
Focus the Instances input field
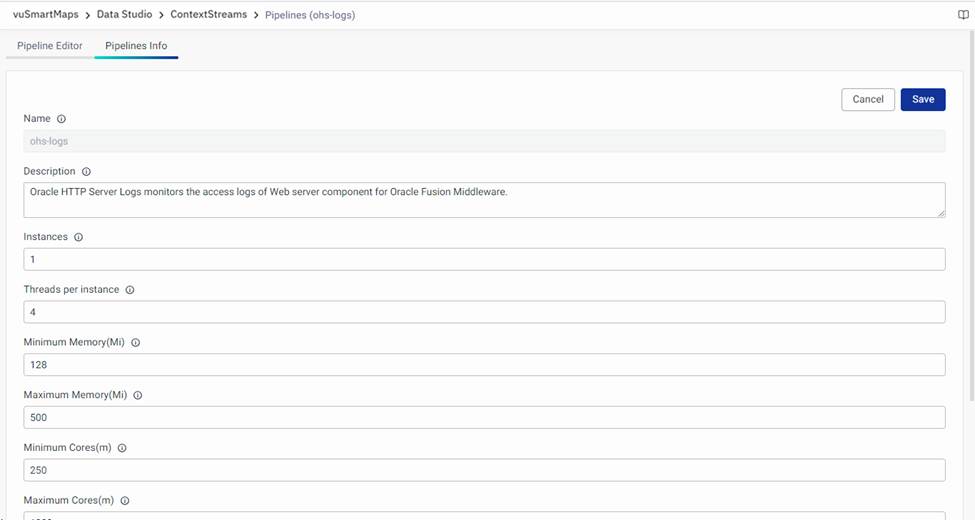tap(484, 259)
